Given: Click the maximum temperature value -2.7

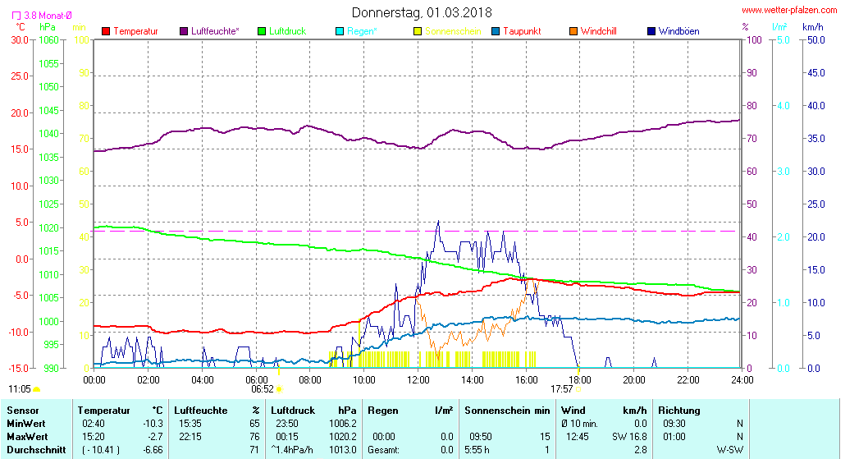Looking at the screenshot, I should [155, 437].
